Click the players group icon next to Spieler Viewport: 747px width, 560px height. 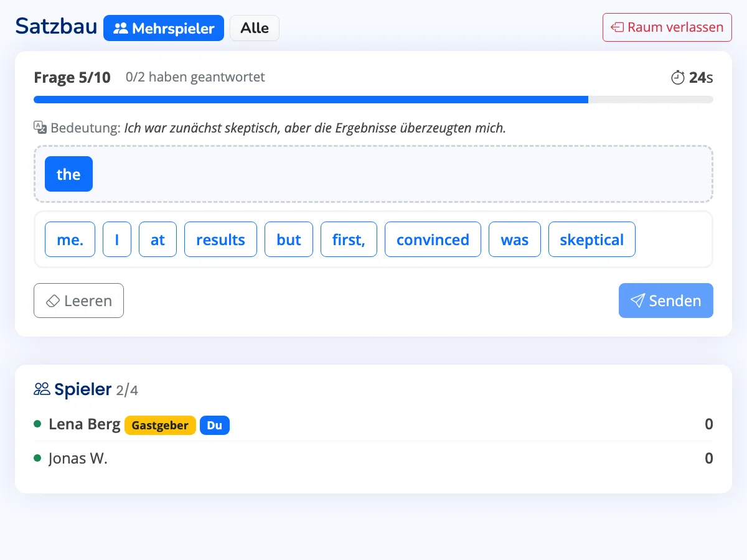(x=42, y=390)
